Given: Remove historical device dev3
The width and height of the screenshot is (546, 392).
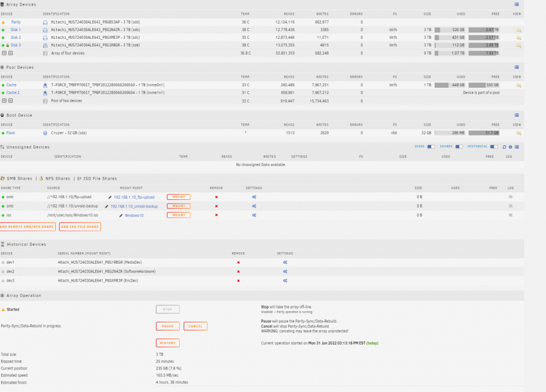Looking at the screenshot, I should coord(238,281).
